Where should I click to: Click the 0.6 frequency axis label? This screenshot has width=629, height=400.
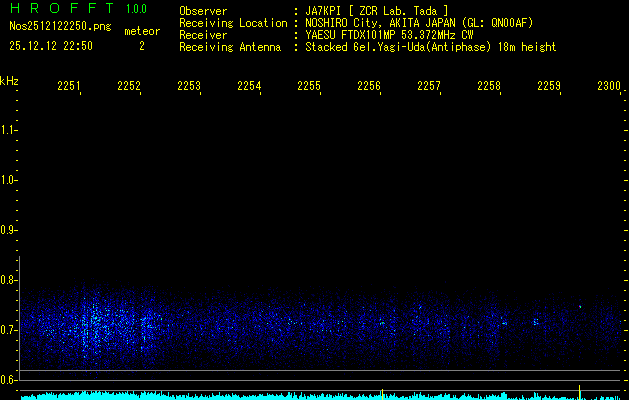(x=9, y=379)
